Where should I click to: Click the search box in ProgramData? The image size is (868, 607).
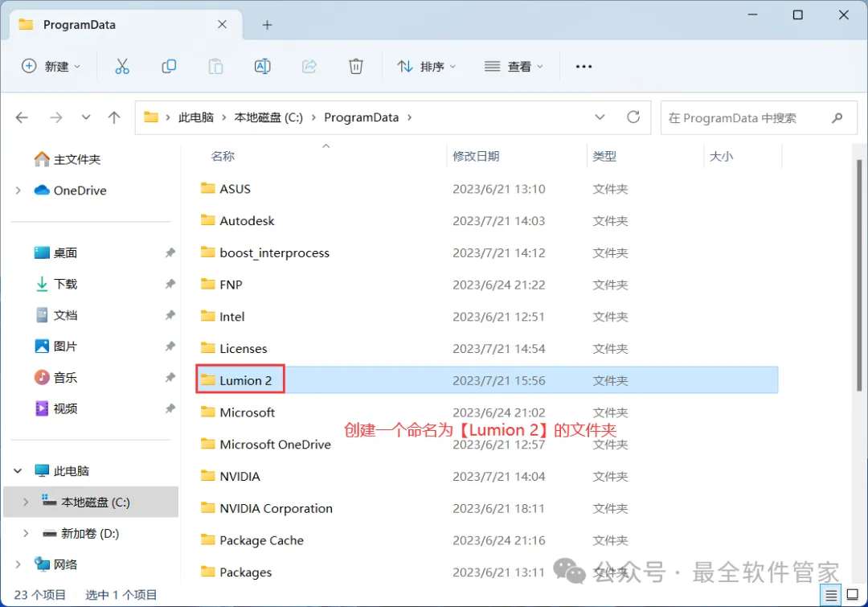click(x=759, y=117)
